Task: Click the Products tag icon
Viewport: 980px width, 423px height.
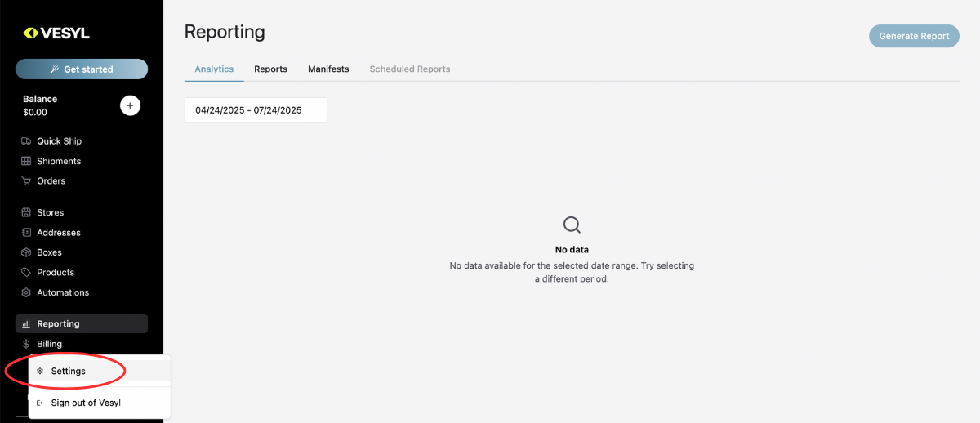Action: 26,273
